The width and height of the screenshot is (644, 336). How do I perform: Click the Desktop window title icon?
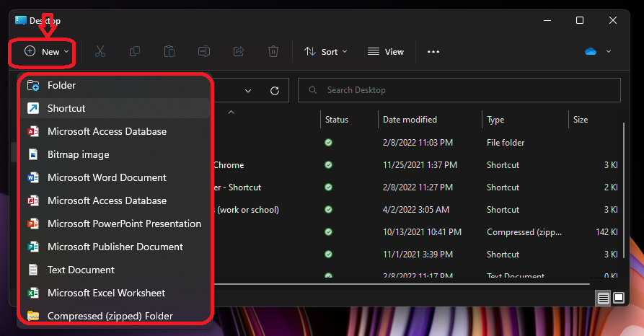(x=21, y=20)
